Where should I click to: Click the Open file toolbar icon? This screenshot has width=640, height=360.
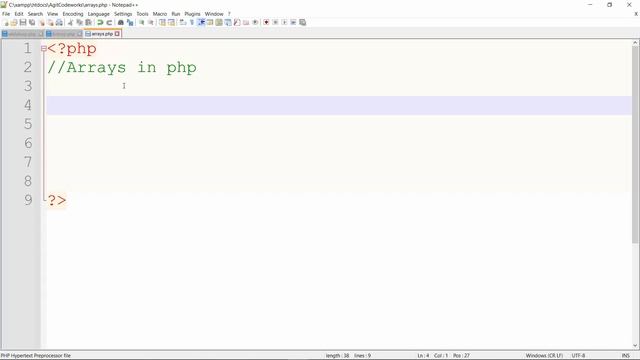13,22
